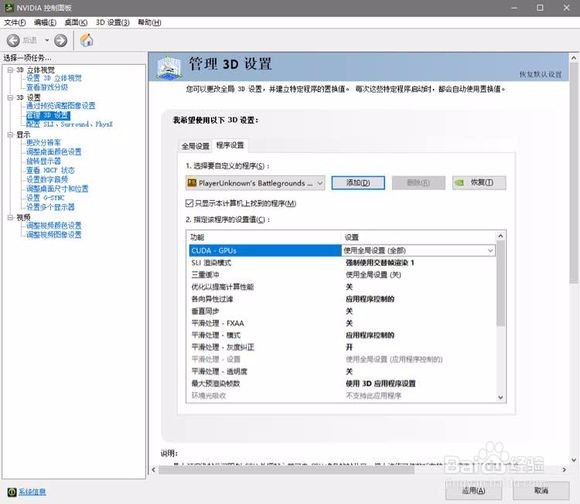
Task: Select 设置数字音频 in tree
Action: (47, 179)
